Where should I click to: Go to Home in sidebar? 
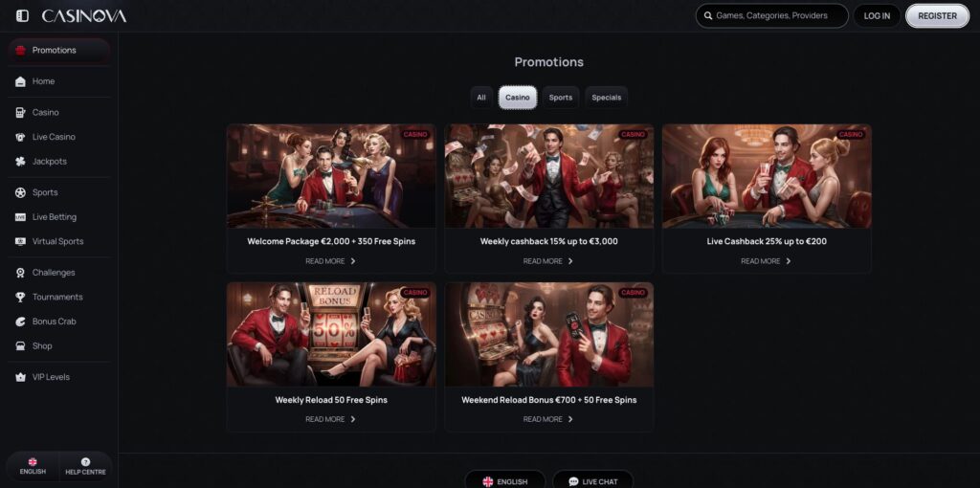point(58,81)
